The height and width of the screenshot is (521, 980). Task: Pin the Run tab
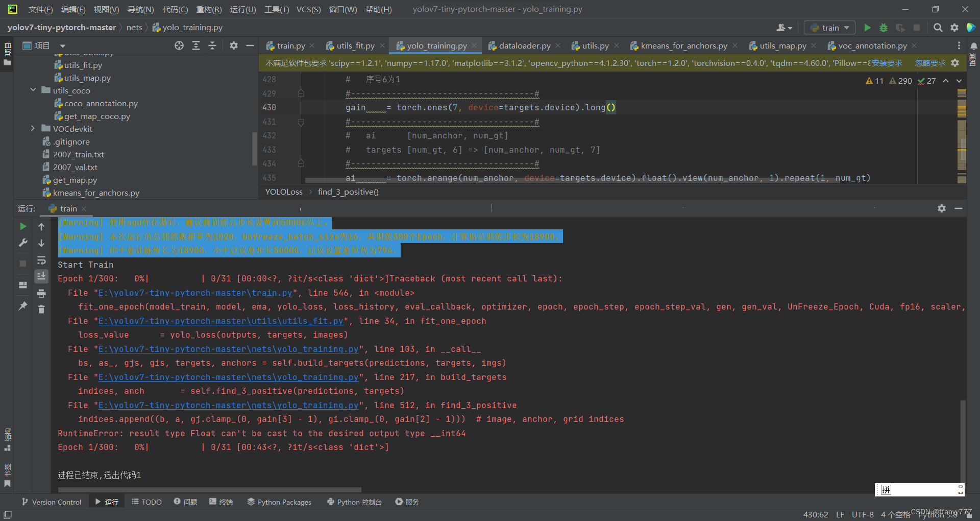[x=23, y=306]
